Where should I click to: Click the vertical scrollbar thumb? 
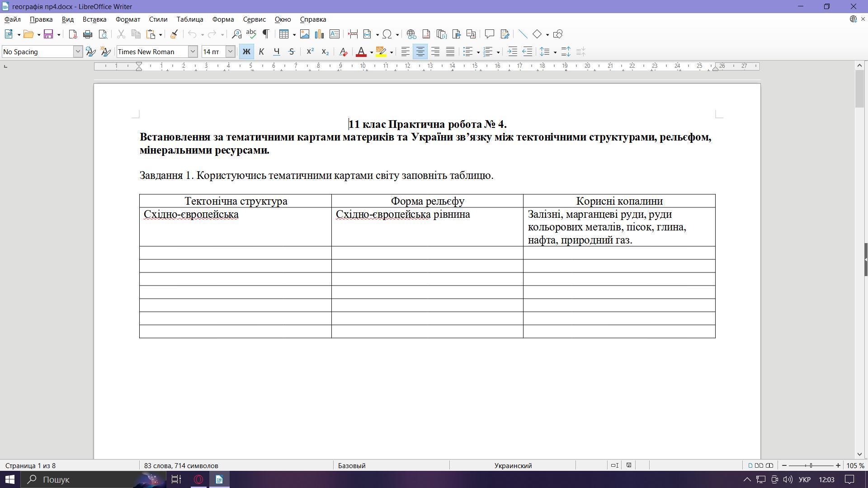[859, 89]
